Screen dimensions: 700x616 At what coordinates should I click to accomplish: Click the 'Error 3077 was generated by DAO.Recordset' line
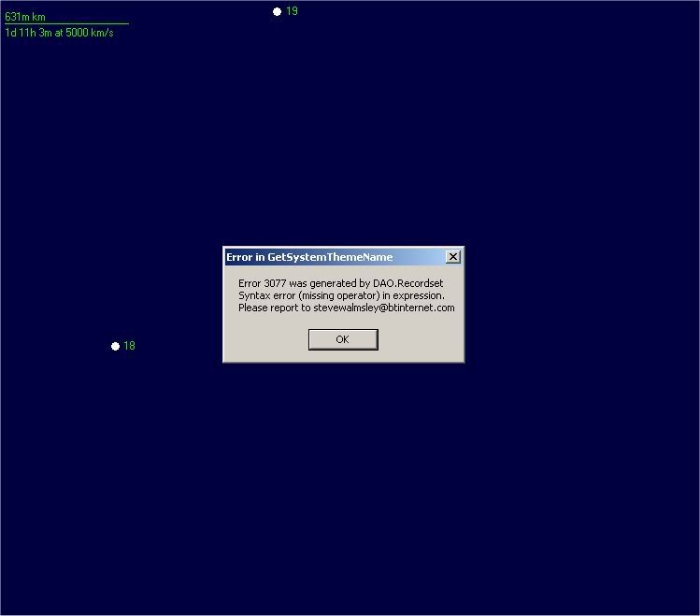[x=340, y=283]
